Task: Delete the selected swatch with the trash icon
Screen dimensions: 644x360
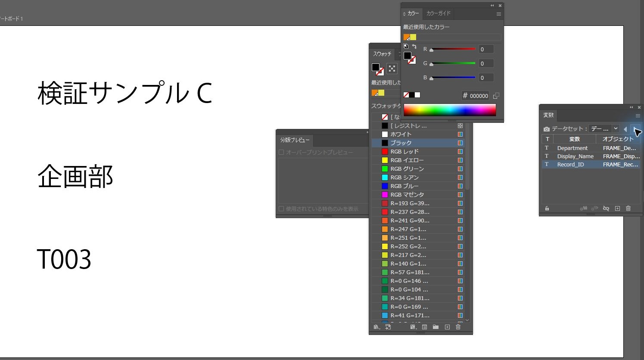Action: 458,327
